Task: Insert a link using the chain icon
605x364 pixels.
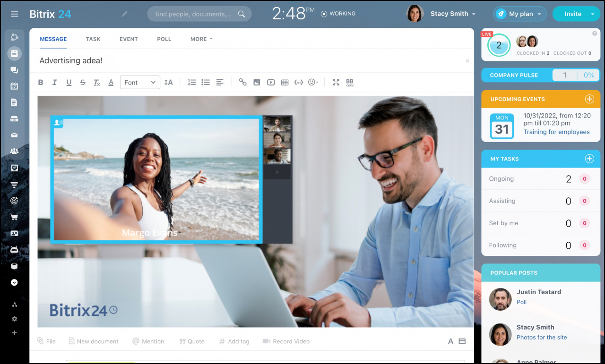Action: coord(242,82)
